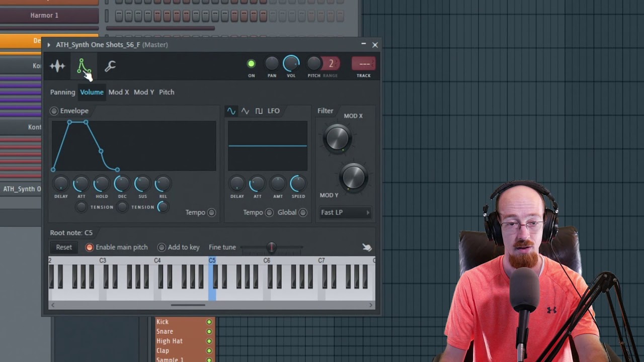Click the envelope REL knob
The height and width of the screenshot is (362, 644).
click(163, 184)
